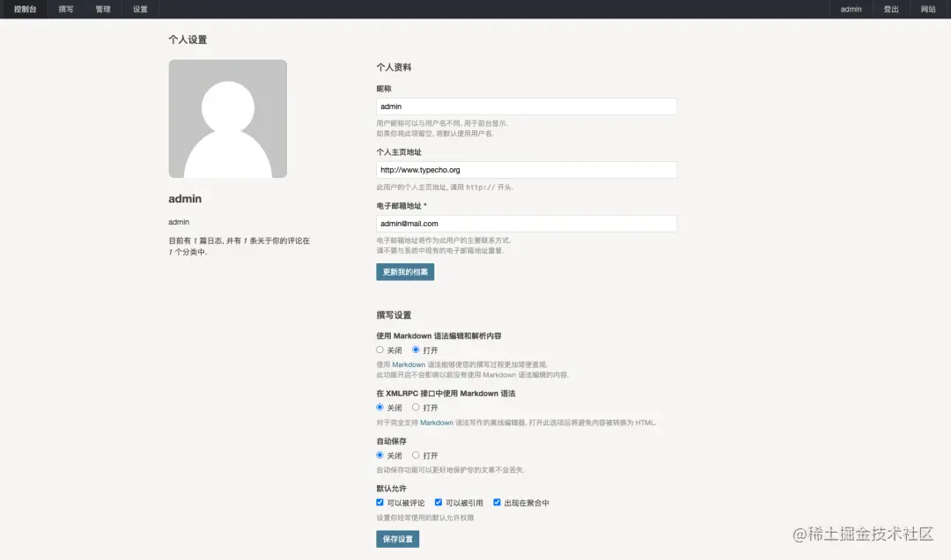Toggle the 可以被评论 checkbox

coord(380,503)
